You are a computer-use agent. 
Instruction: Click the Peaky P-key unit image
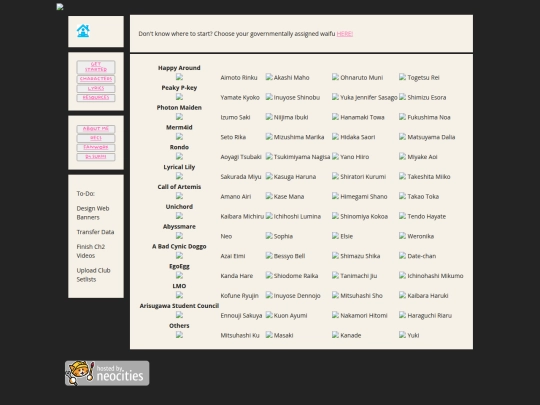(179, 97)
